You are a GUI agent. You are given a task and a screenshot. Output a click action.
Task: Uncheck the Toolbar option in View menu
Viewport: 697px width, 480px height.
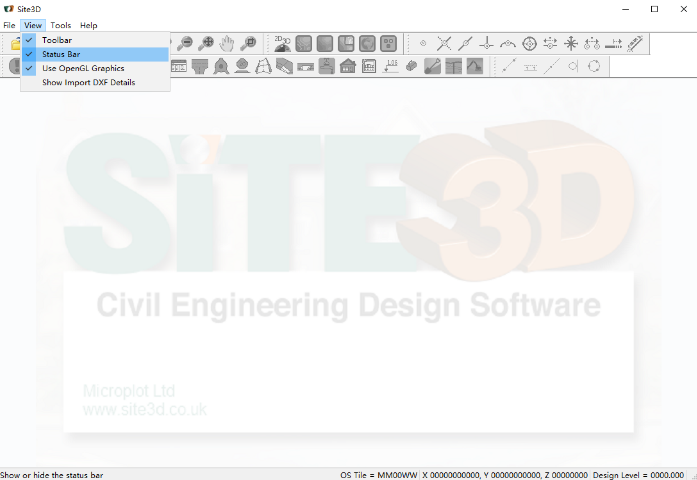(x=56, y=40)
